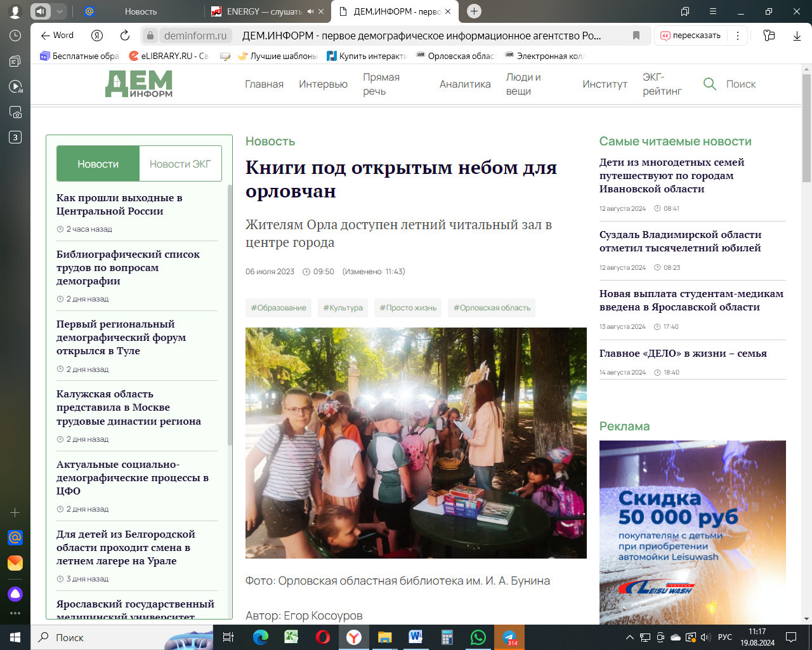
Task: Open Telegram from the taskbar
Action: [509, 637]
